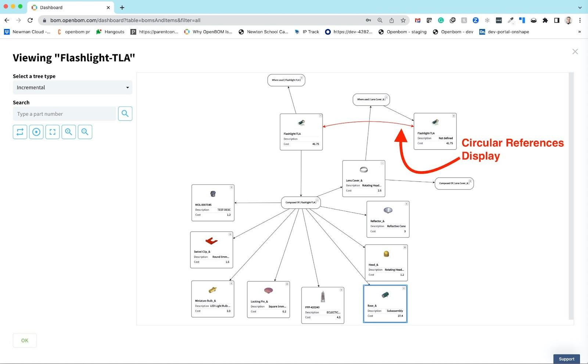
Task: Zoom out of the tree graph
Action: point(85,132)
